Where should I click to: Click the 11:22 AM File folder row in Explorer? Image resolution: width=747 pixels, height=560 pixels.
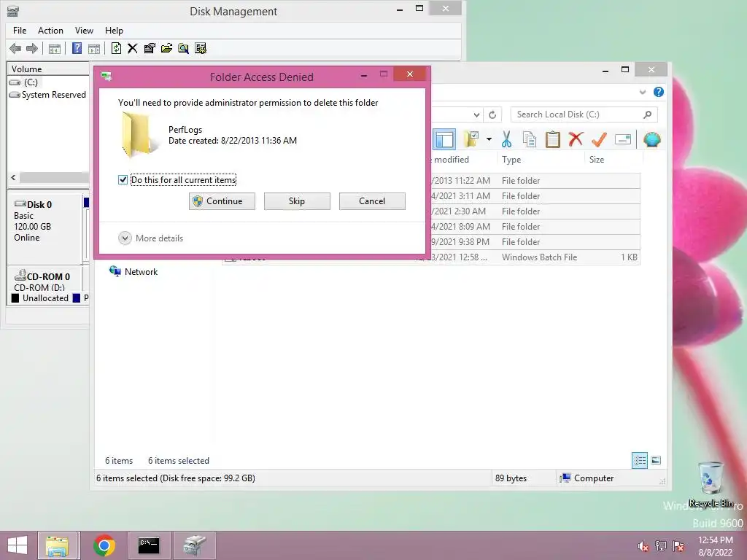pyautogui.click(x=535, y=181)
